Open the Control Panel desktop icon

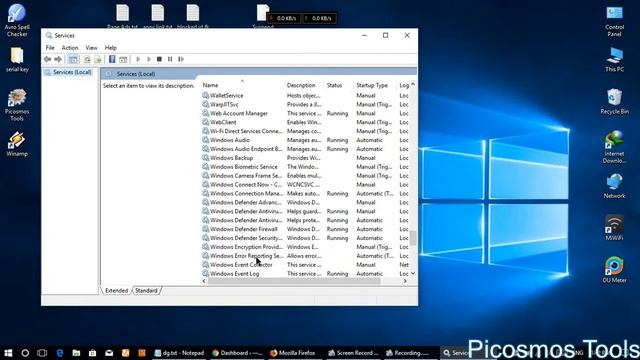(614, 21)
